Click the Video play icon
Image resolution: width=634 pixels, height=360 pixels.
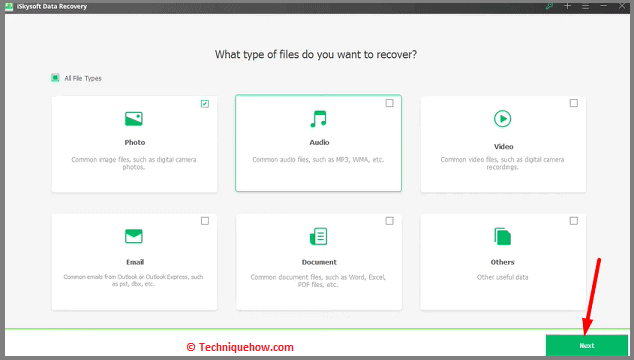click(503, 119)
